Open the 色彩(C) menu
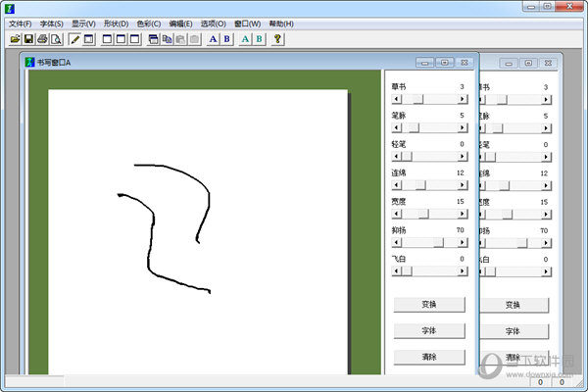Image resolution: width=588 pixels, height=392 pixels. (x=149, y=23)
